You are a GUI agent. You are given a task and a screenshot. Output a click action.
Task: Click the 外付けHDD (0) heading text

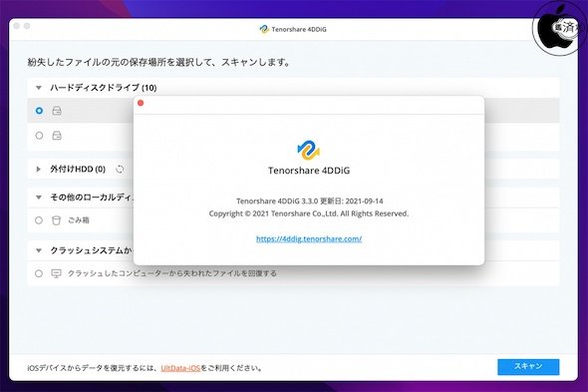point(78,170)
